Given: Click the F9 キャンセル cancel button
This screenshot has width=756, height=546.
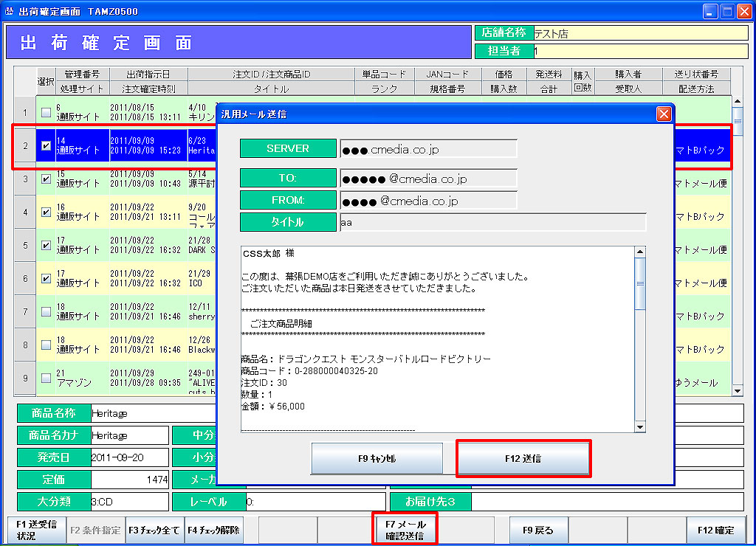Looking at the screenshot, I should coord(377,458).
